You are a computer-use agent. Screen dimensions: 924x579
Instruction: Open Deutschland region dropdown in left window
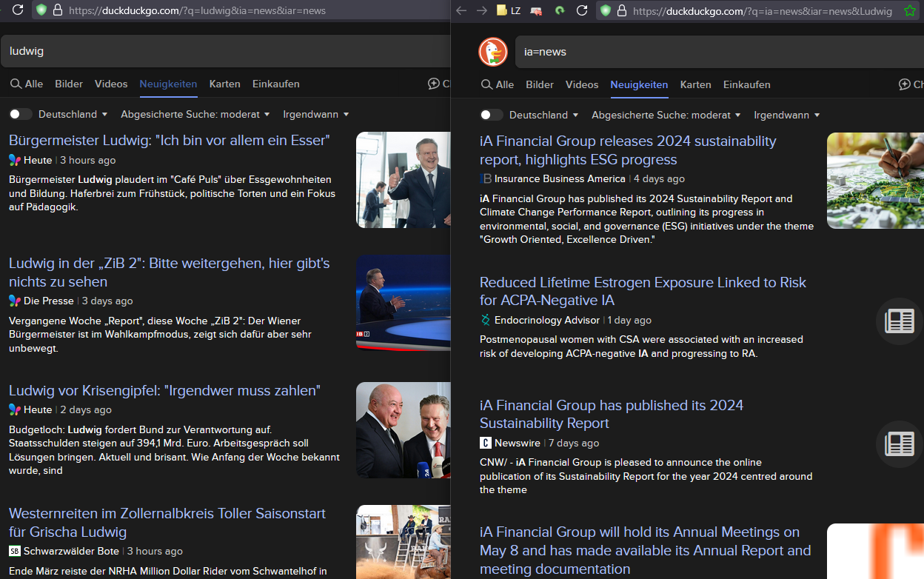[73, 114]
